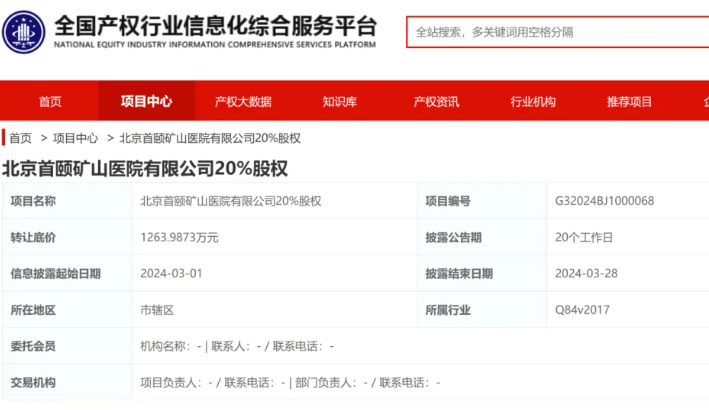Open the 知识库 menu item

tap(340, 101)
